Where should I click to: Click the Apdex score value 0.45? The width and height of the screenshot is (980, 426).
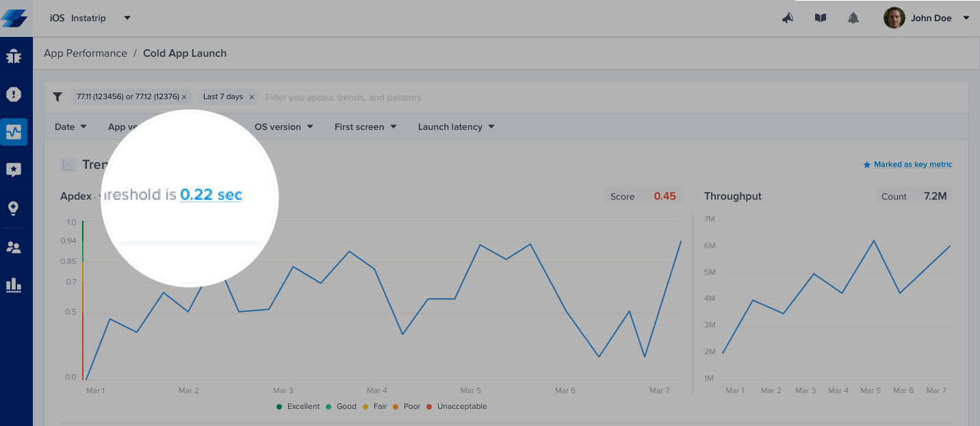(665, 196)
